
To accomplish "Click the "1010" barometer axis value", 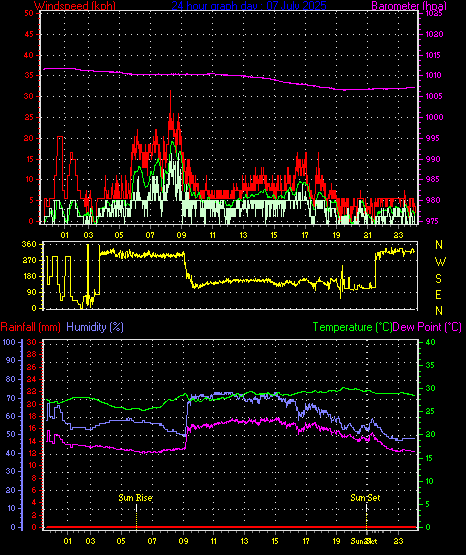I will coord(434,75).
